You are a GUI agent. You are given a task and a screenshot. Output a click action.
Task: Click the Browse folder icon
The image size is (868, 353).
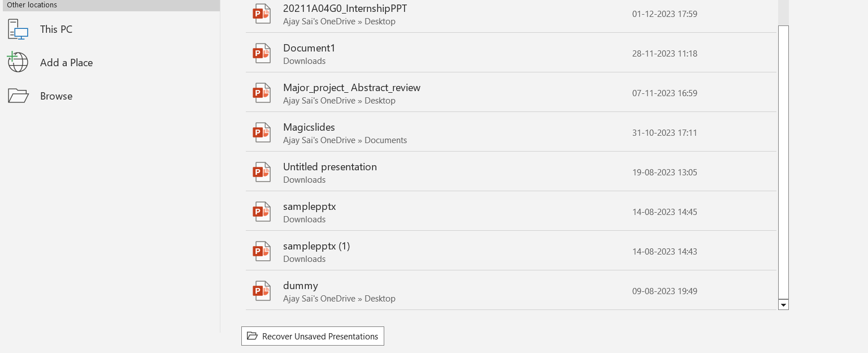point(18,96)
